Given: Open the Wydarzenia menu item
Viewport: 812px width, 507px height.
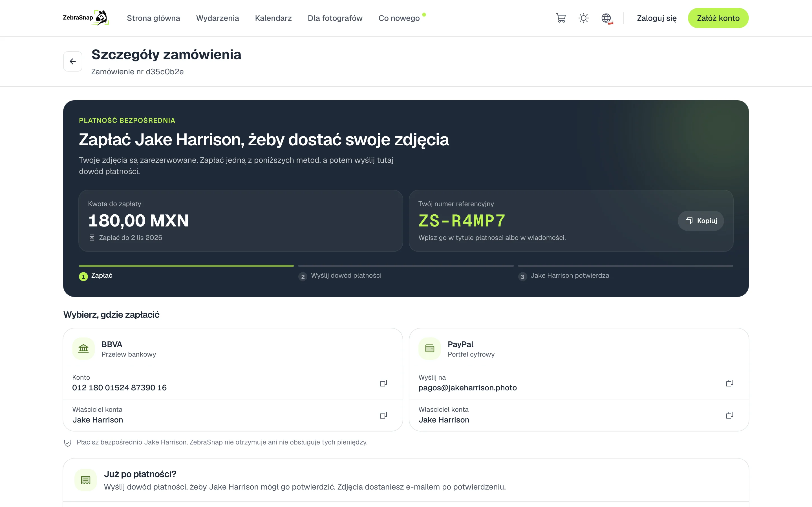Looking at the screenshot, I should [x=217, y=18].
